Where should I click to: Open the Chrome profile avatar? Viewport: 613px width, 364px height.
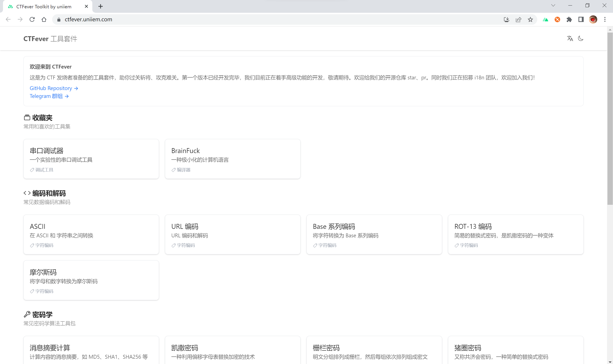(x=593, y=20)
